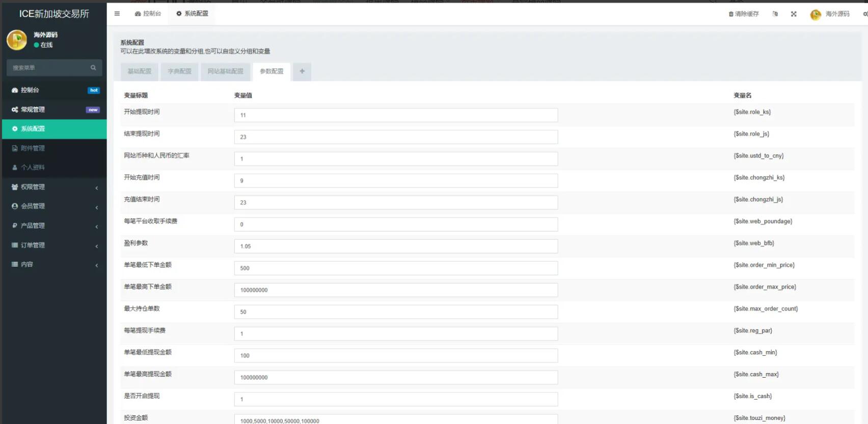Screen dimensions: 868x424
Task: Click the 清除缓存 button
Action: tap(744, 14)
